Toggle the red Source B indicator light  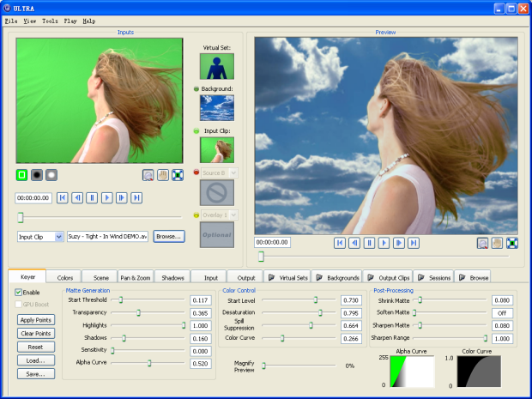tap(196, 172)
